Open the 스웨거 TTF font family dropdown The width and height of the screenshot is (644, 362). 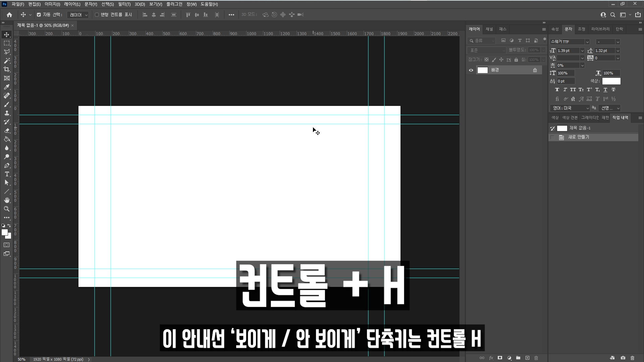pyautogui.click(x=587, y=42)
